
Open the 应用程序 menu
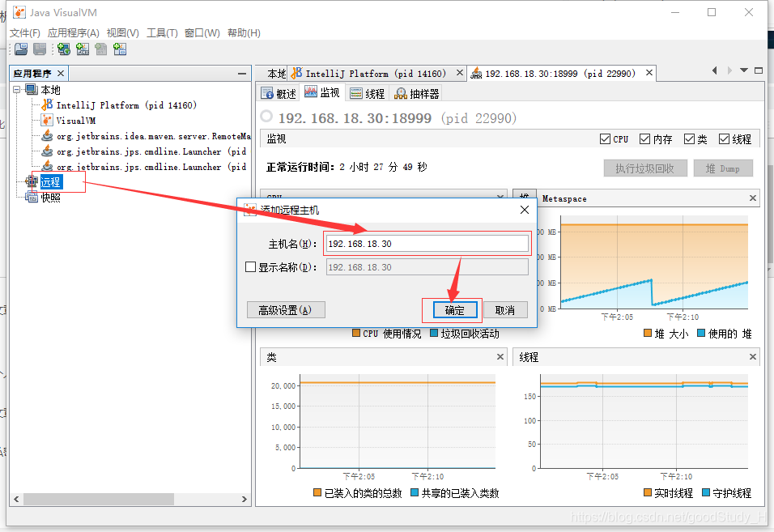[x=74, y=33]
